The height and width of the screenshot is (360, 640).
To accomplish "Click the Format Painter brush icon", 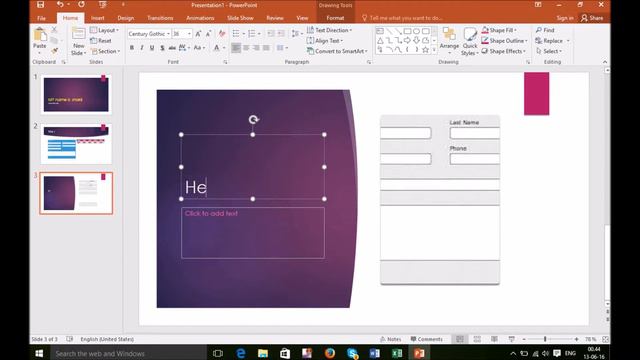I will 54,51.
